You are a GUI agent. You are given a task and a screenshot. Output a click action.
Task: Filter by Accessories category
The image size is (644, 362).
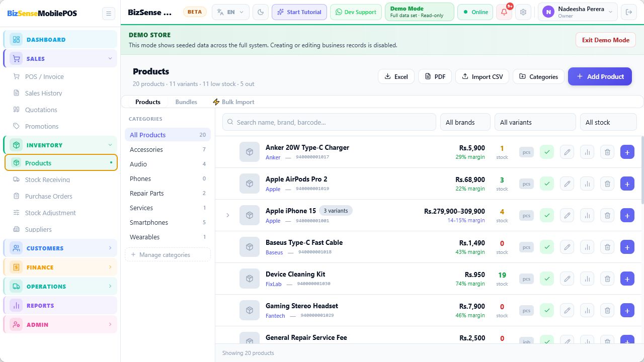pos(168,149)
